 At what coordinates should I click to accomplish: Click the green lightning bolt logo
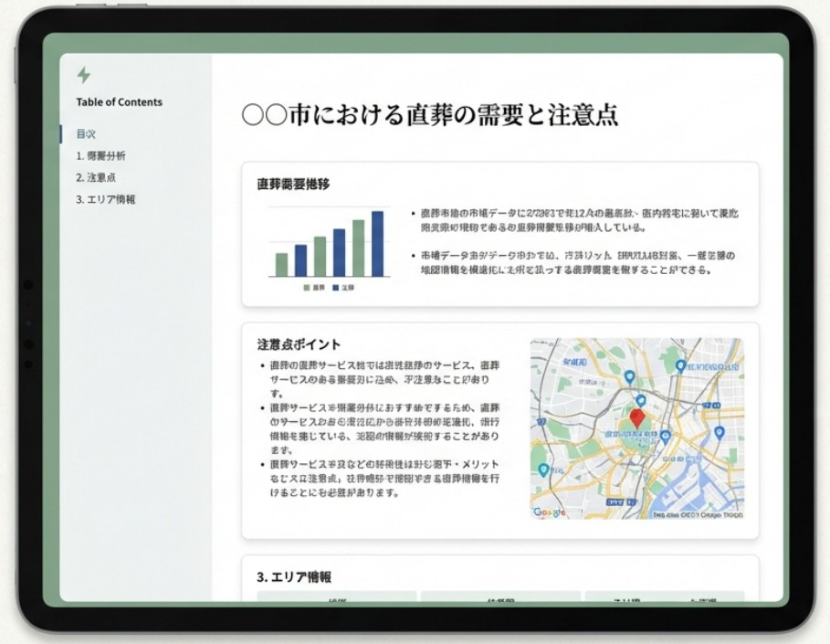[84, 76]
